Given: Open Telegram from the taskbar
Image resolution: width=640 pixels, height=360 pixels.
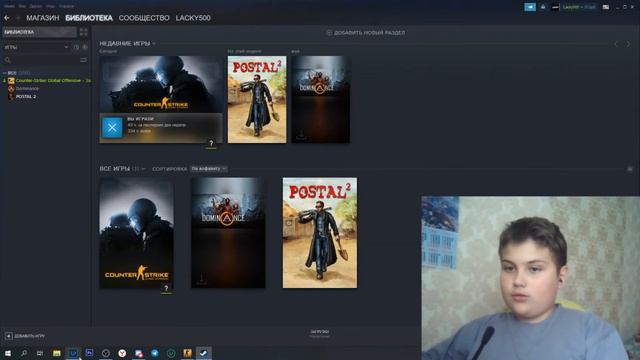Looking at the screenshot, I should click(155, 353).
